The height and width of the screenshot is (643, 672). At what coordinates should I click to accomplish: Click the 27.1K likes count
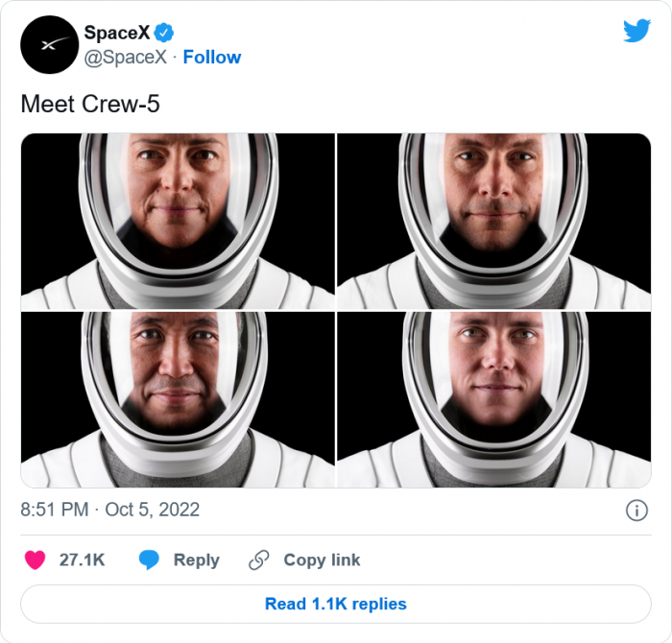[x=82, y=560]
